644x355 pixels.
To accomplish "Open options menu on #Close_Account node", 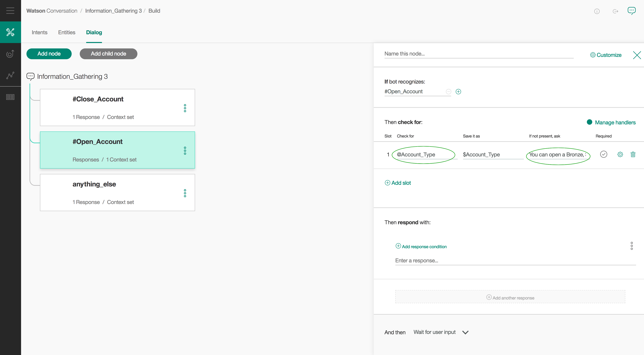I will pyautogui.click(x=185, y=108).
